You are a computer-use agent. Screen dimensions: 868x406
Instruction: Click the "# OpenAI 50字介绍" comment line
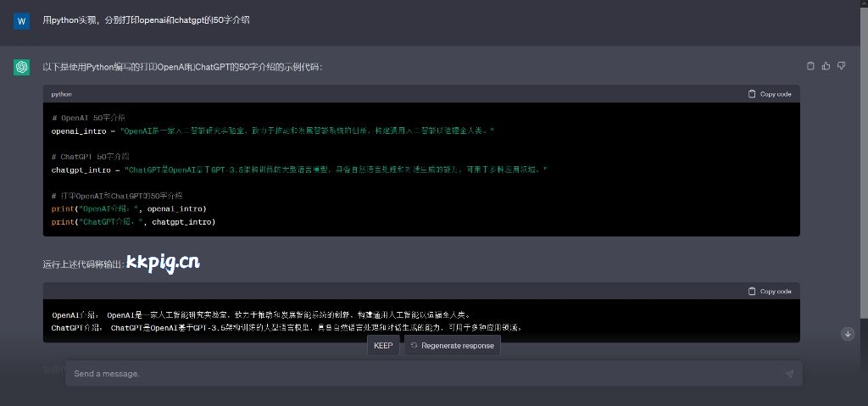coord(88,118)
